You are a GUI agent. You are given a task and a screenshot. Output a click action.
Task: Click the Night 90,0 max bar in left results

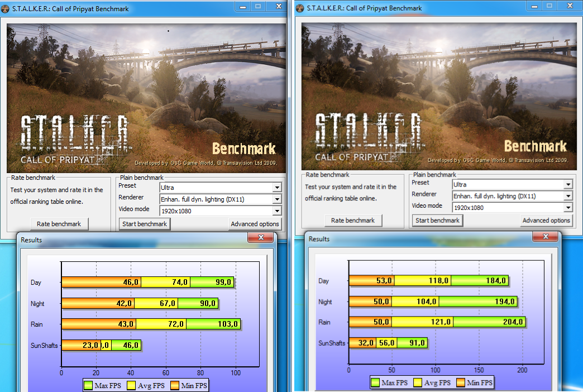[198, 303]
